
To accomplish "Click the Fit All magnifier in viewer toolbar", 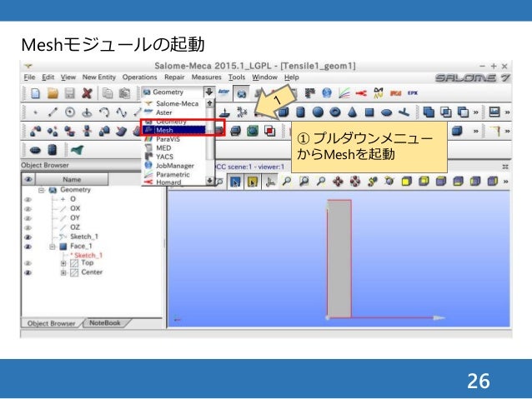I will pos(287,182).
